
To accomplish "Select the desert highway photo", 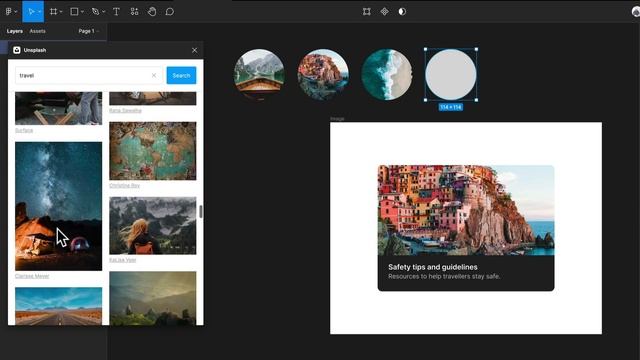I will coord(58,306).
